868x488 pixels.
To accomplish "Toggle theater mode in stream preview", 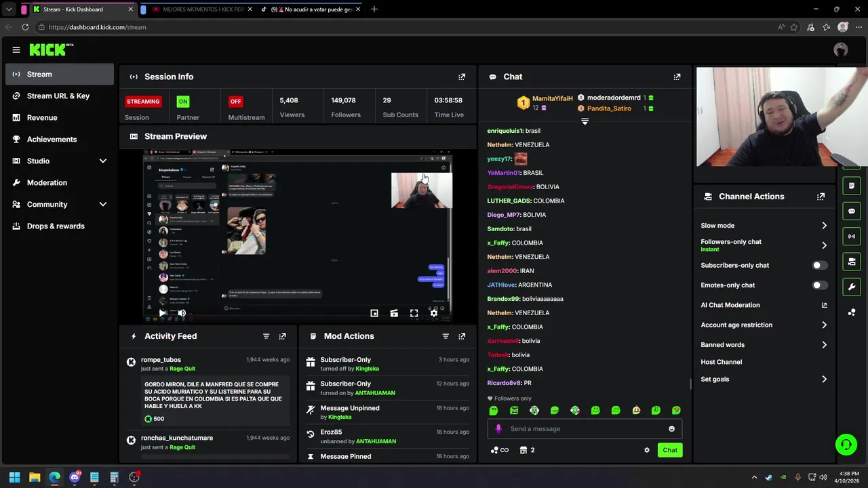I will point(394,313).
